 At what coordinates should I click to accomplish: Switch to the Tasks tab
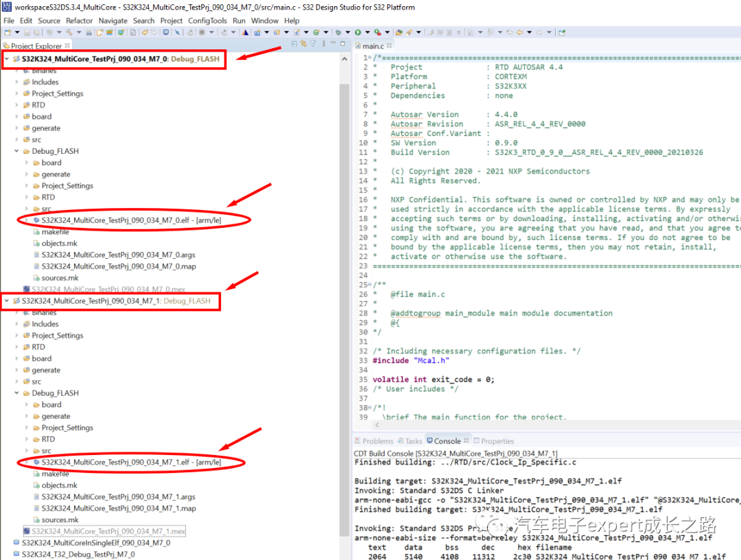coord(410,441)
